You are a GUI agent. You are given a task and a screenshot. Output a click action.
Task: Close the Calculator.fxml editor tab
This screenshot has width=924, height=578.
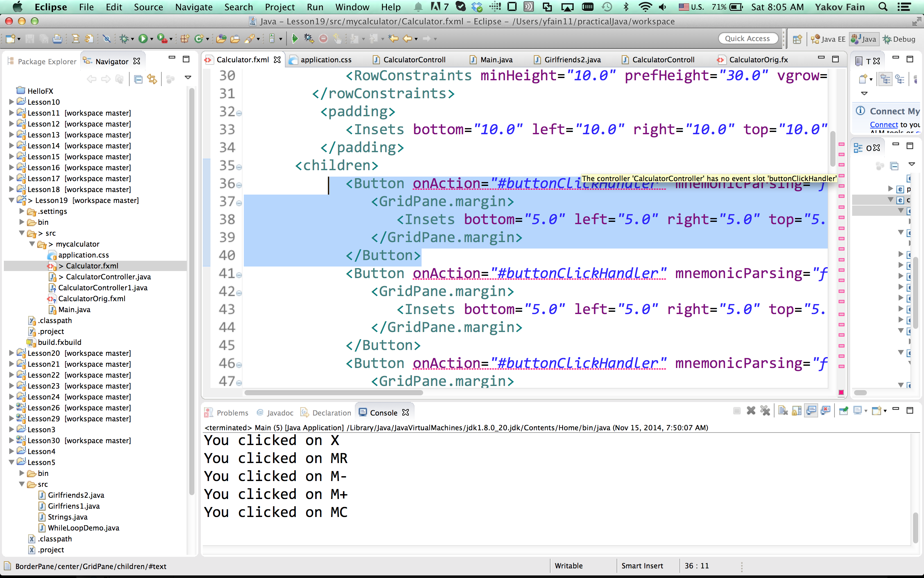pyautogui.click(x=277, y=60)
